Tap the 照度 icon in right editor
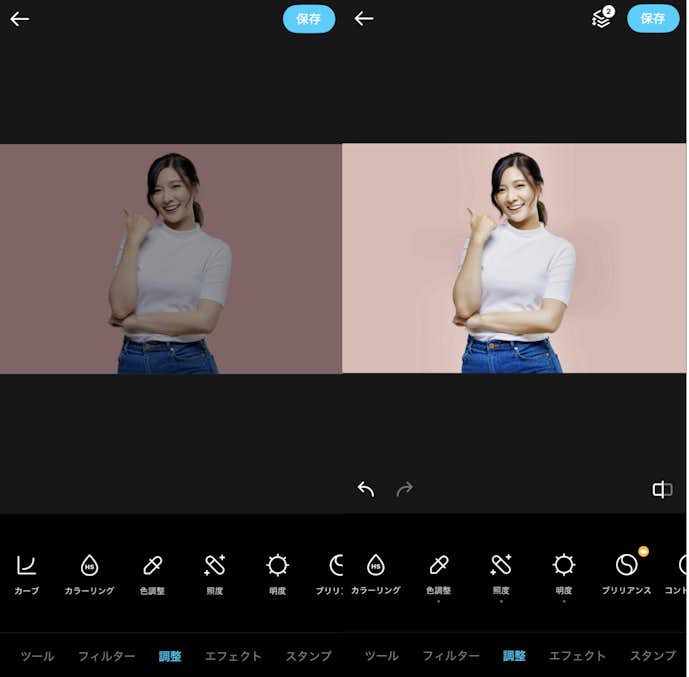689x677 pixels. (501, 566)
